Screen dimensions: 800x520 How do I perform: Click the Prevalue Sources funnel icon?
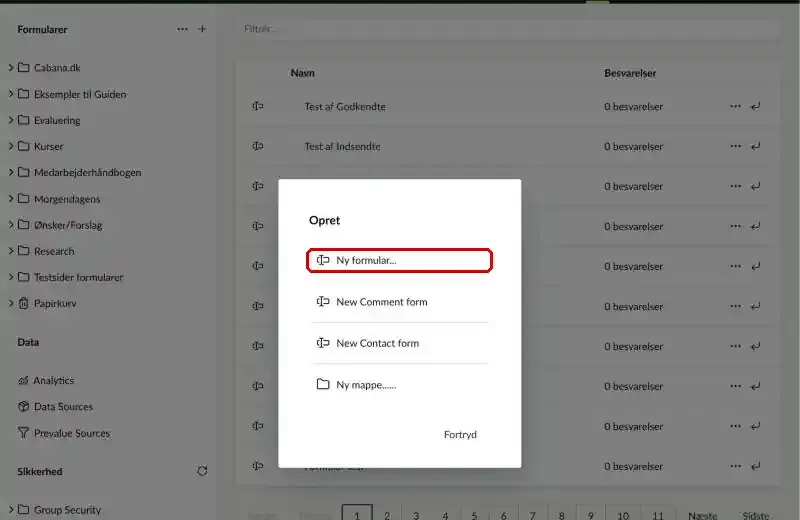[x=23, y=433]
